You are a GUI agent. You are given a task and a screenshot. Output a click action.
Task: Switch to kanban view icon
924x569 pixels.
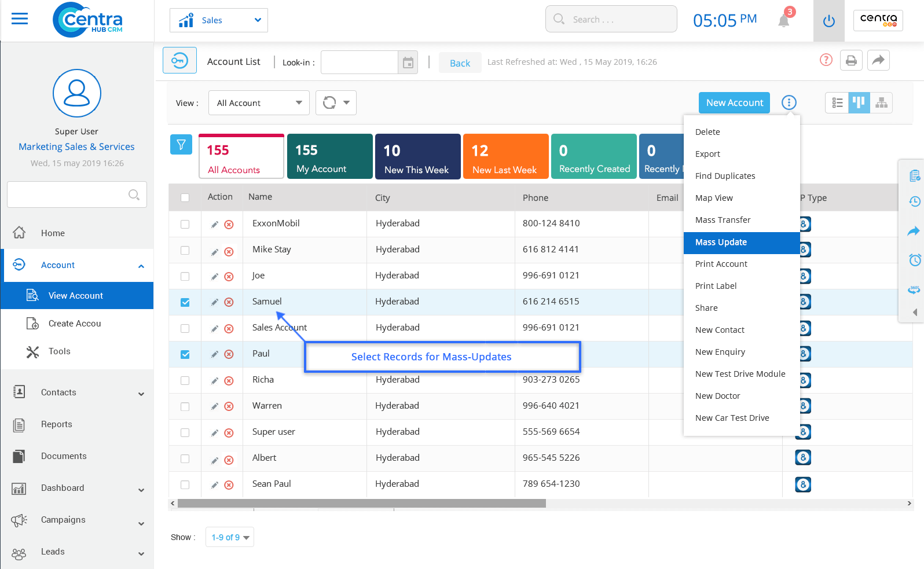pyautogui.click(x=859, y=103)
